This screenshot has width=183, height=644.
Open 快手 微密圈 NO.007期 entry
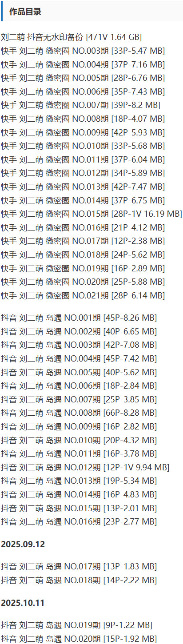pos(80,105)
